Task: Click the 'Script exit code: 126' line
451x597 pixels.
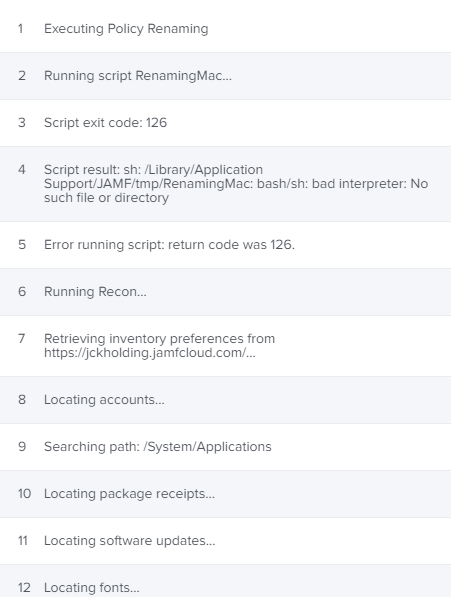Action: [105, 123]
